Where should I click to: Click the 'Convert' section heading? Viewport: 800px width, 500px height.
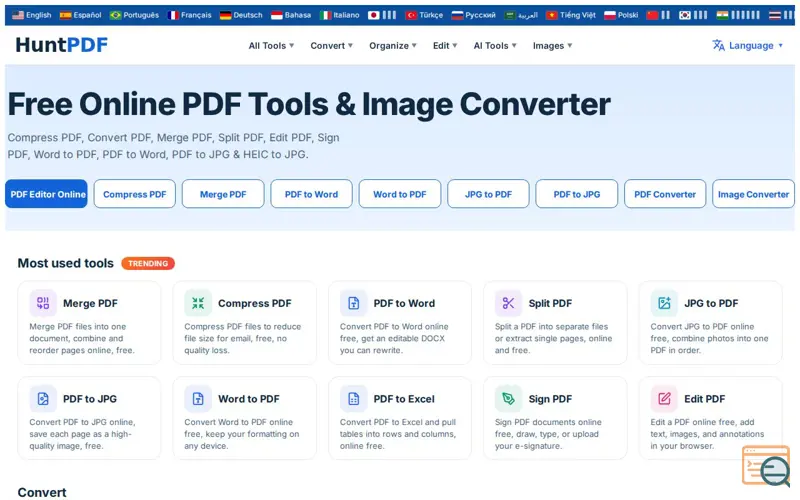pyautogui.click(x=42, y=492)
